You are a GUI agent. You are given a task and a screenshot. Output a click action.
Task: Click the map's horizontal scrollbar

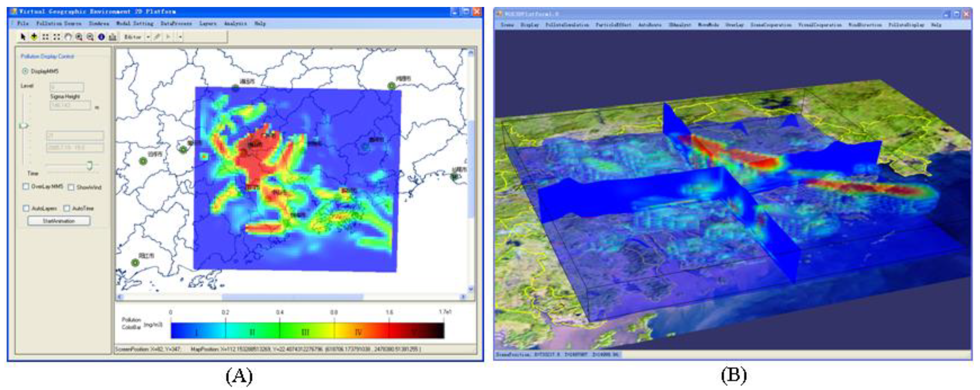click(x=292, y=297)
